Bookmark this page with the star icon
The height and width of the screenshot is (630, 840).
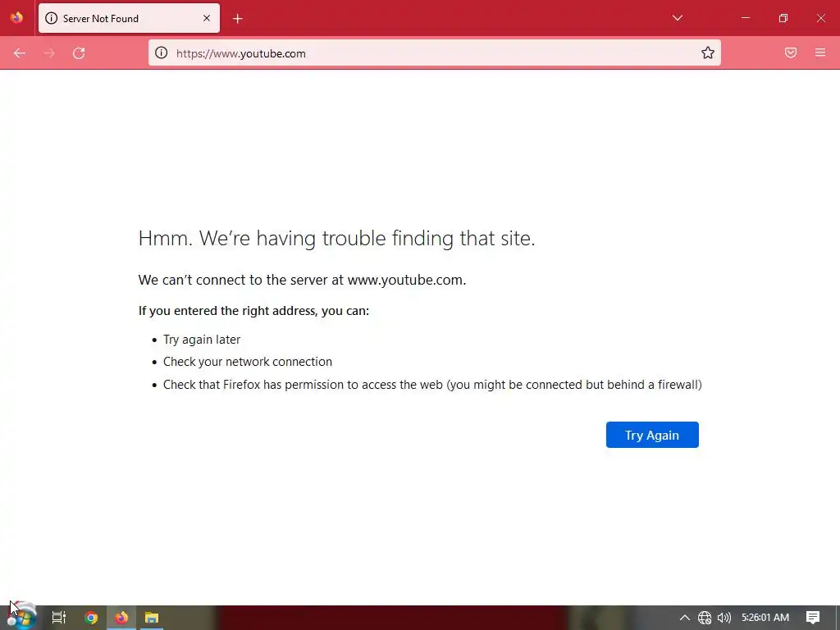pos(708,52)
